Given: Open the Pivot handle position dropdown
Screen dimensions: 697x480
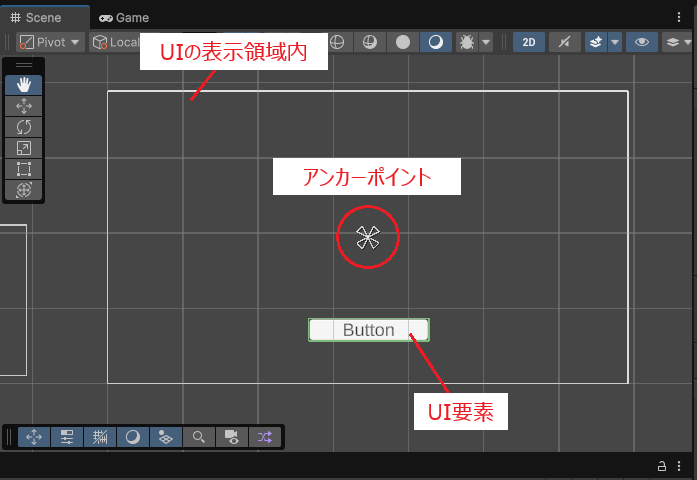Looking at the screenshot, I should click(x=50, y=42).
